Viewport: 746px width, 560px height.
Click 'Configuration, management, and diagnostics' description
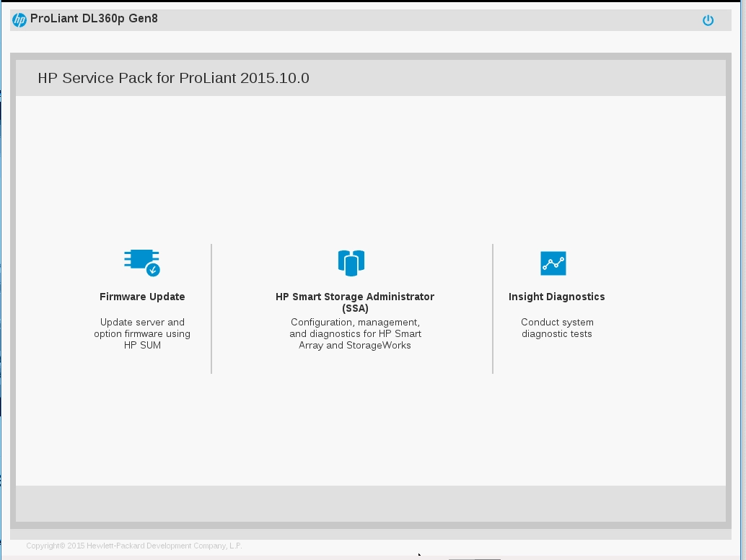click(355, 333)
